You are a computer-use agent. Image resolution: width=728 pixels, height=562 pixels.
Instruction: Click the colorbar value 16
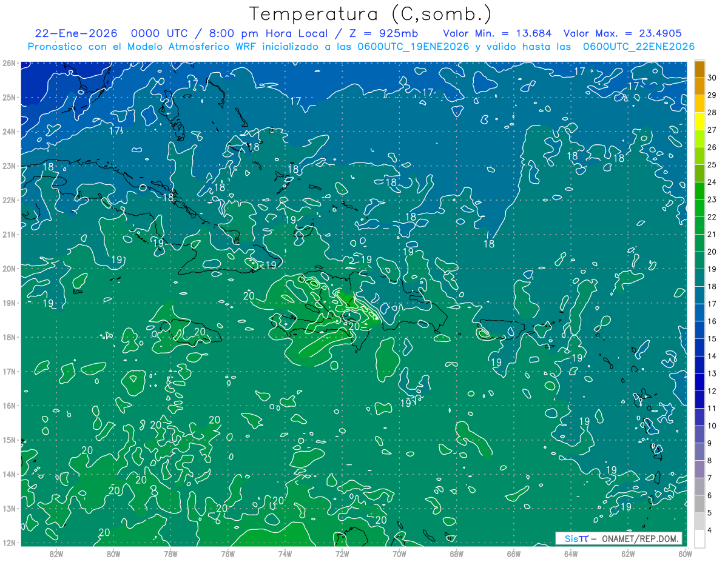pyautogui.click(x=712, y=321)
